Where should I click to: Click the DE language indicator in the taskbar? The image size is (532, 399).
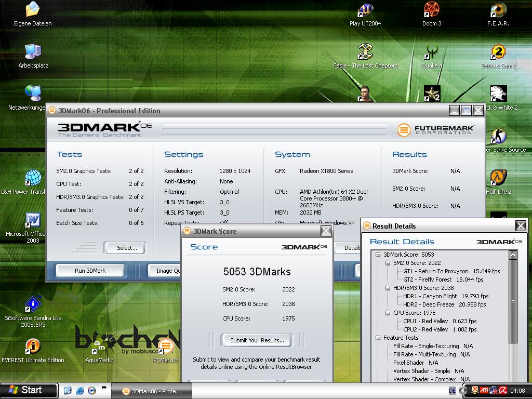tap(453, 391)
